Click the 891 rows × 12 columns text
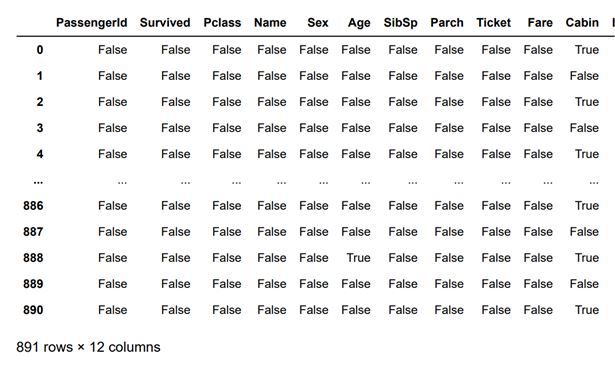615x369 pixels. coord(88,347)
